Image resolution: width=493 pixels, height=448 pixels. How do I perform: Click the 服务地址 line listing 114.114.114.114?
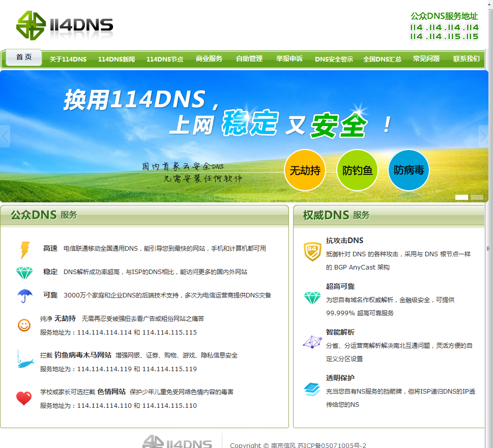[x=118, y=333]
